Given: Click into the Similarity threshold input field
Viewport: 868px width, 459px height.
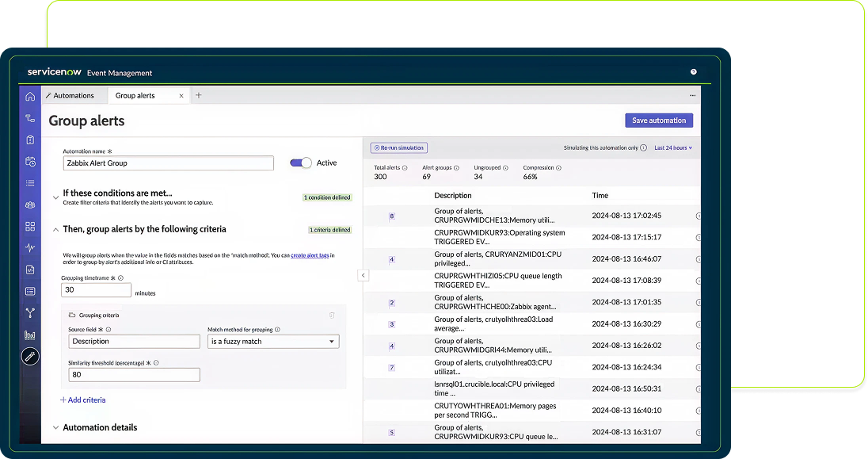Looking at the screenshot, I should 133,375.
